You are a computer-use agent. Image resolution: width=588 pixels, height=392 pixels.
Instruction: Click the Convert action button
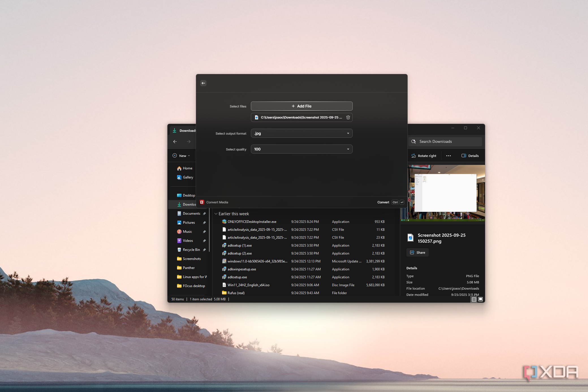pyautogui.click(x=383, y=202)
